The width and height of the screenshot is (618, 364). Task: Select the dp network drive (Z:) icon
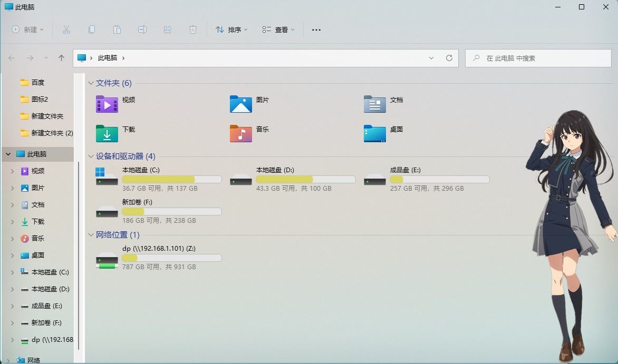pyautogui.click(x=107, y=260)
